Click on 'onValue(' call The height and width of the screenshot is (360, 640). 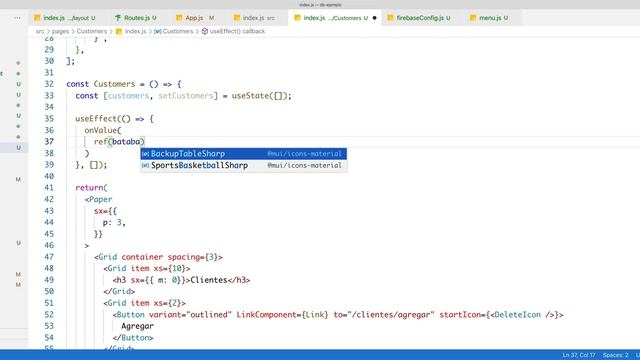point(103,130)
